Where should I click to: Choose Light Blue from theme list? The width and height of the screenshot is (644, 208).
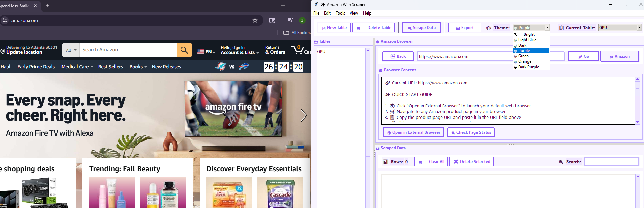pyautogui.click(x=527, y=40)
